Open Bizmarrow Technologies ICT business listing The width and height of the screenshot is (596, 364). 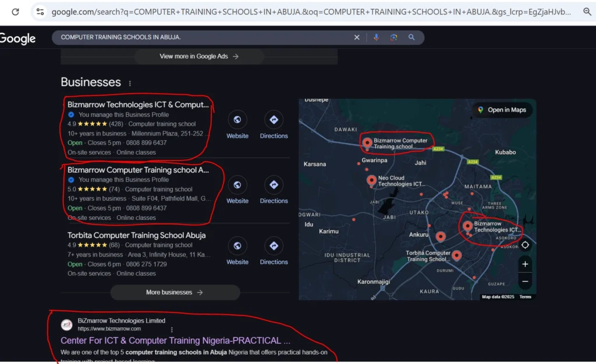[138, 105]
